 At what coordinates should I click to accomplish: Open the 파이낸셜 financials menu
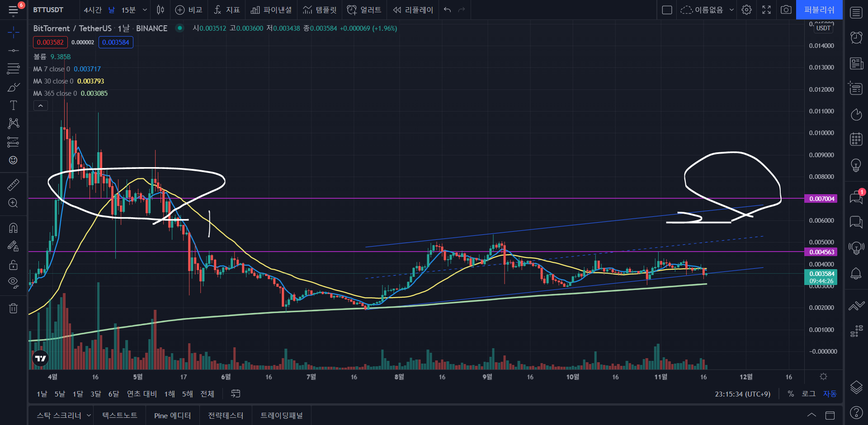[271, 10]
